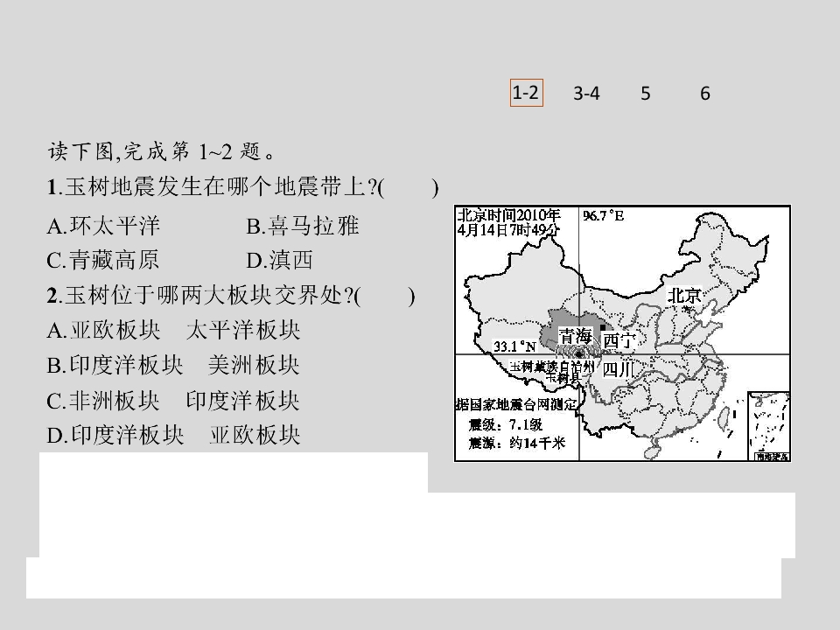Click the 北京 label on the map
The height and width of the screenshot is (630, 840).
click(x=684, y=295)
